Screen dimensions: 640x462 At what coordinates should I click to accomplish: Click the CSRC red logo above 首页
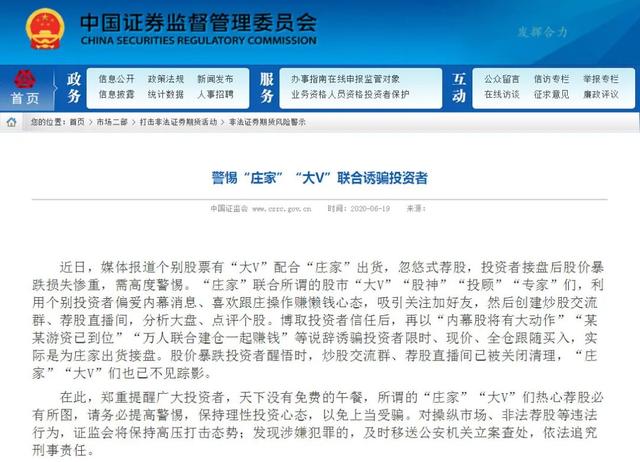pos(25,79)
